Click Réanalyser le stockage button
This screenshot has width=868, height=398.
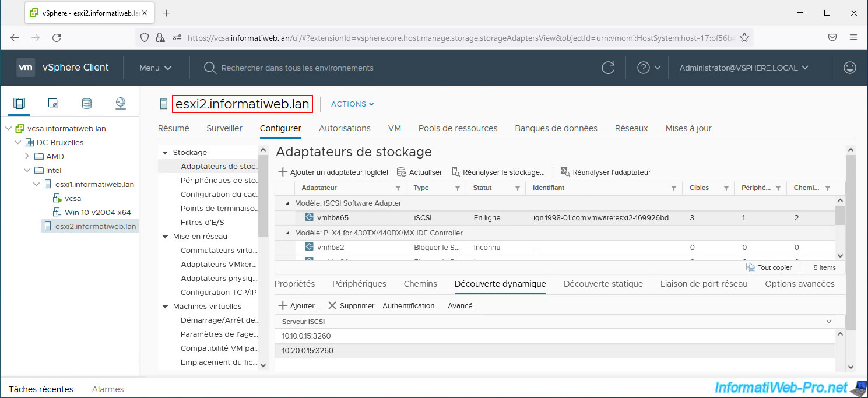click(x=498, y=172)
